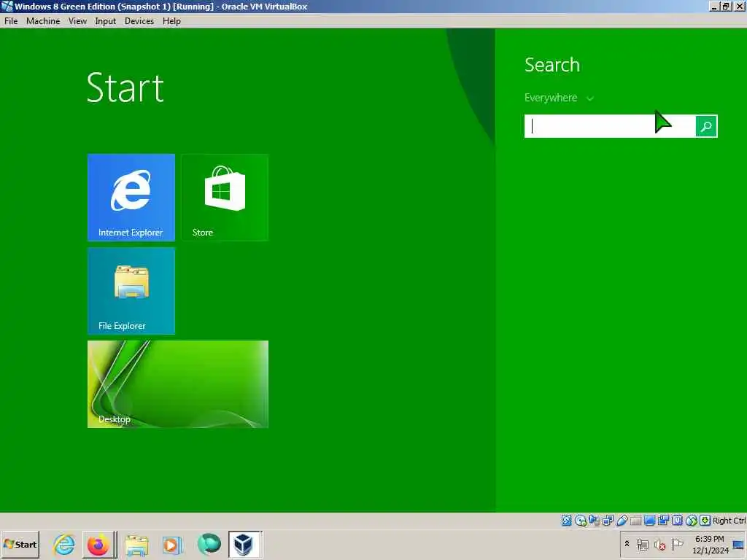Focus the Search text box

point(610,126)
